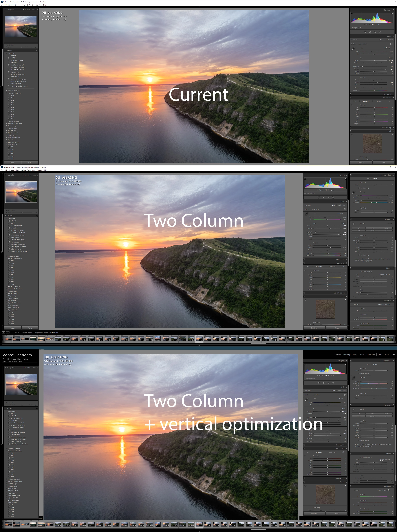Select the Crop Overlay tool in top Current layout
Image resolution: width=397 pixels, height=532 pixels.
[x=365, y=32]
